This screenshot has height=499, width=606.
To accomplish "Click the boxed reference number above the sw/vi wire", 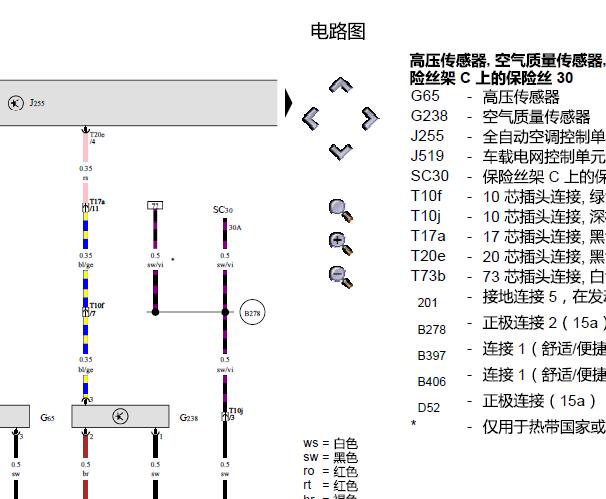I will pos(155,205).
